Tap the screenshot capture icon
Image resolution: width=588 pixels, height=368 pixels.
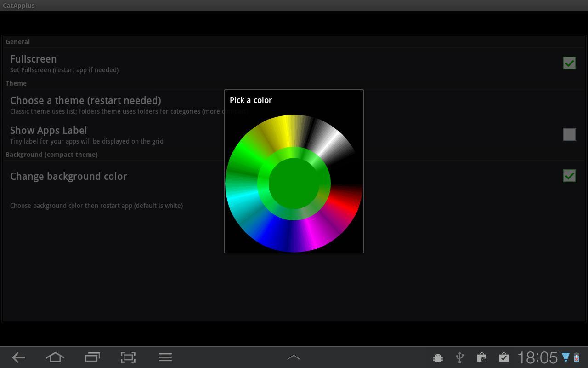tap(128, 357)
